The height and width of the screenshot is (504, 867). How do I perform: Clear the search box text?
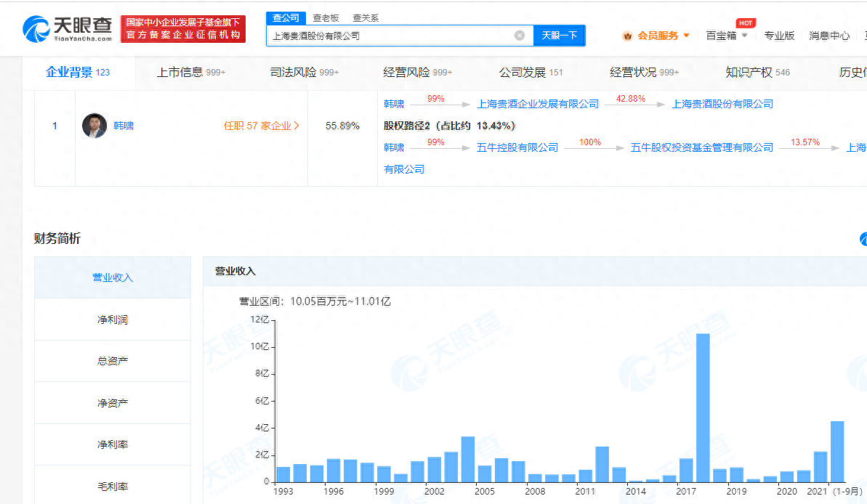pos(519,36)
